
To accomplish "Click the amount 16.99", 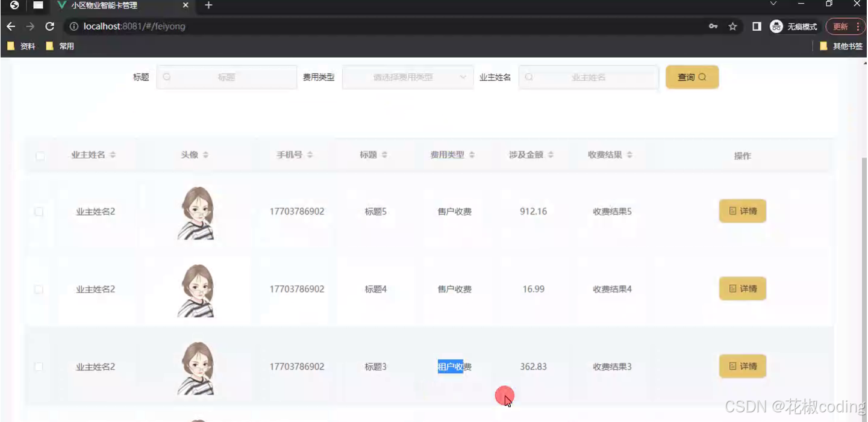I will click(x=534, y=289).
